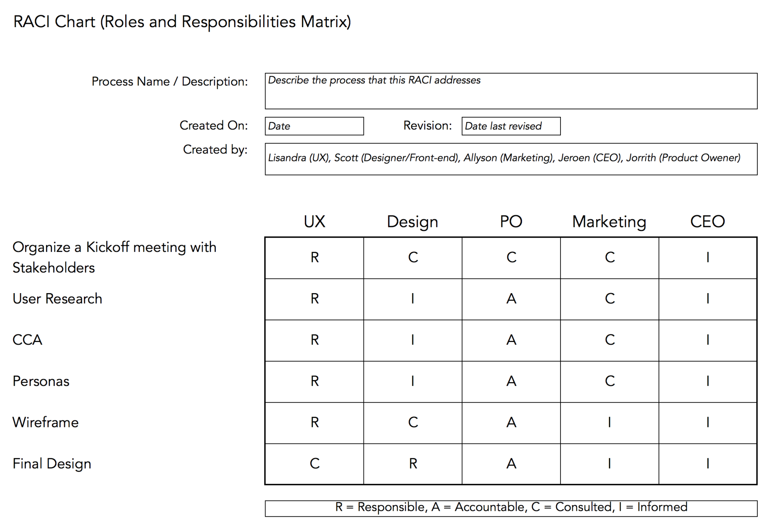Click the Marketing cell in Wireframe row

click(x=609, y=422)
